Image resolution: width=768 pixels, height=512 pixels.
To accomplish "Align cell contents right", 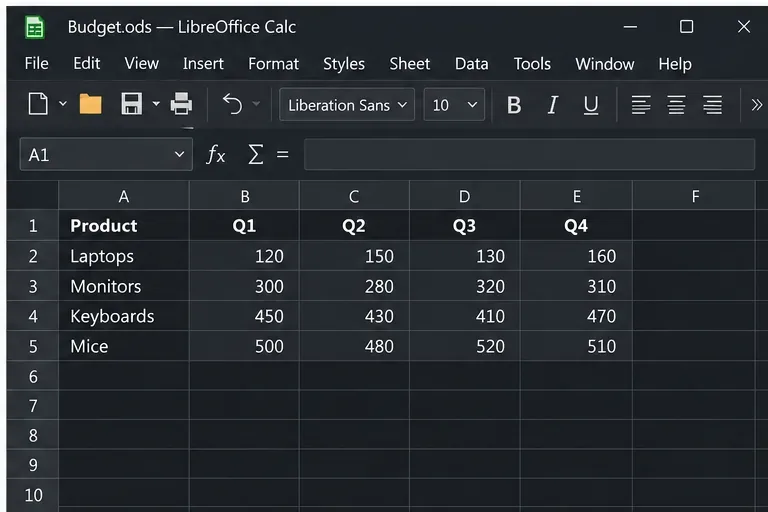I will (712, 105).
